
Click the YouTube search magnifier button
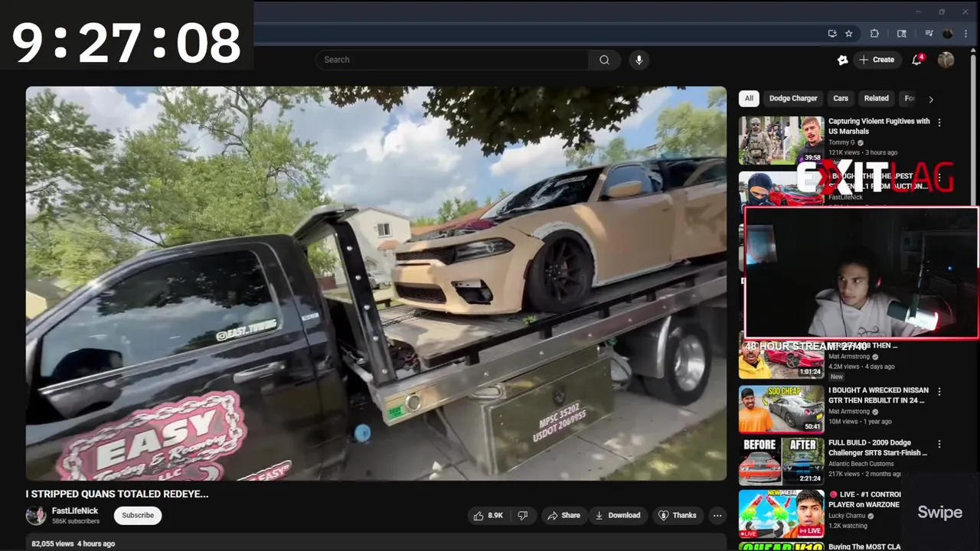pyautogui.click(x=604, y=60)
